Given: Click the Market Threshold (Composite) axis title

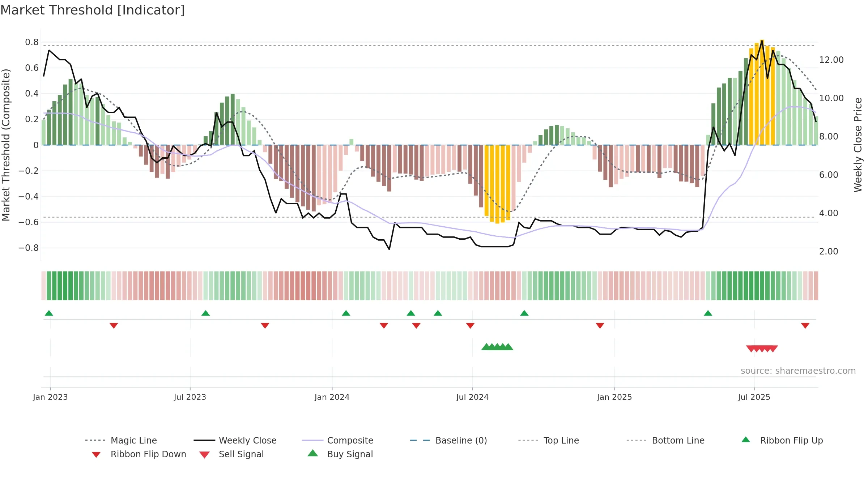Looking at the screenshot, I should 6,145.
